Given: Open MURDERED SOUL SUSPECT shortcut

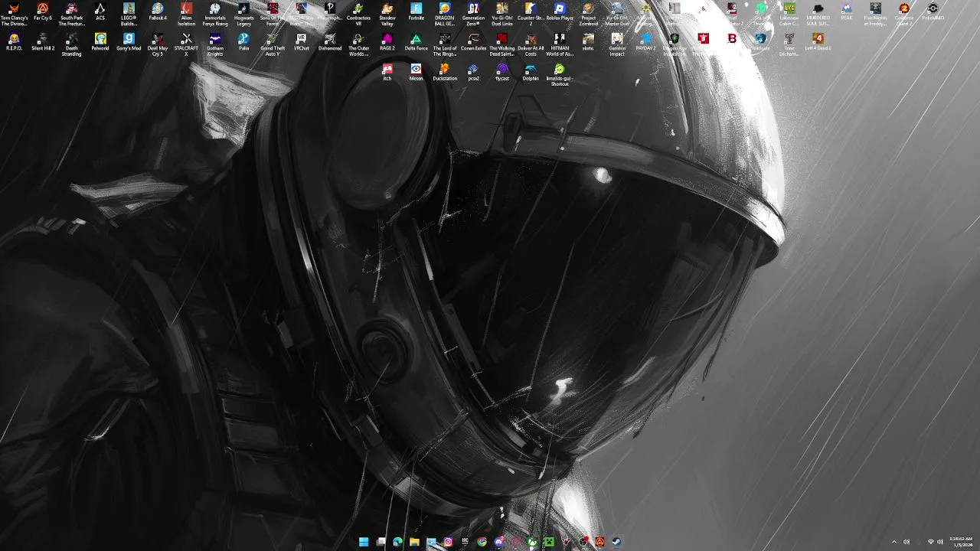Looking at the screenshot, I should (x=818, y=14).
